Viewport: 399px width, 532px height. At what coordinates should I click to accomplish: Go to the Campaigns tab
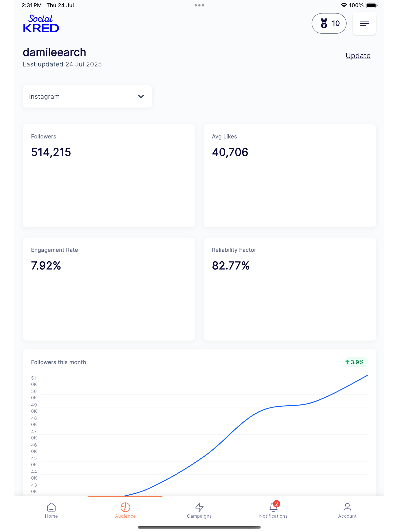pyautogui.click(x=199, y=510)
